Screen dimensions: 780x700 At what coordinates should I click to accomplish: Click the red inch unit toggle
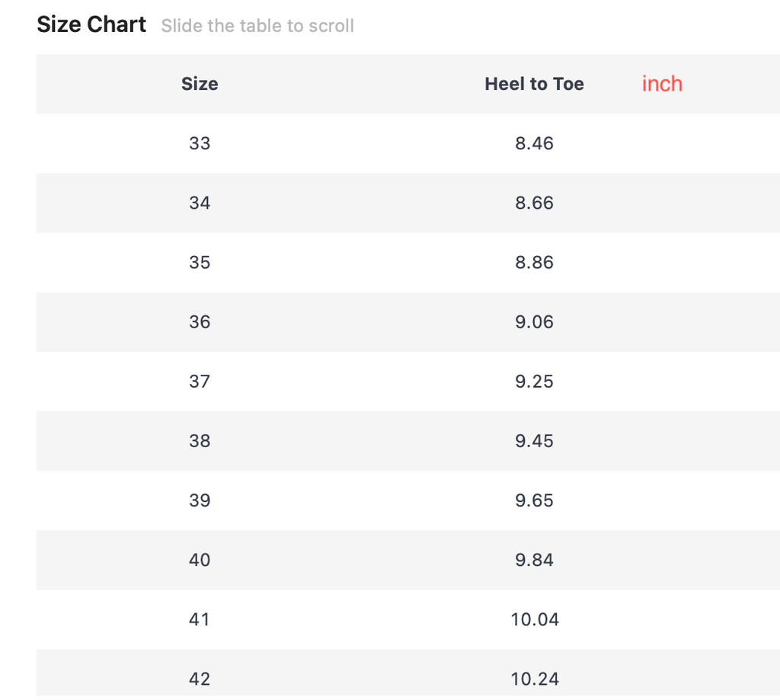tap(662, 84)
